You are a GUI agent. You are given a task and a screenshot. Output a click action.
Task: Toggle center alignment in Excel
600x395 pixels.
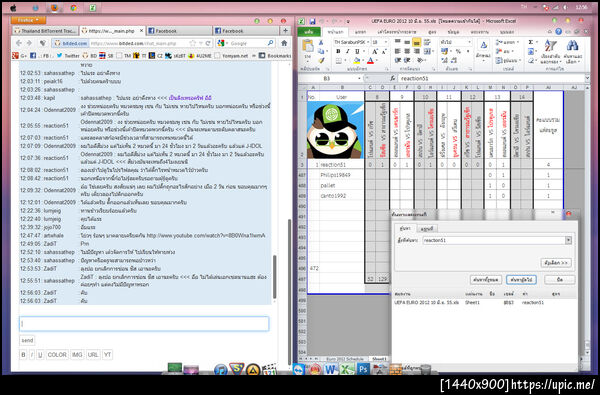(x=407, y=51)
